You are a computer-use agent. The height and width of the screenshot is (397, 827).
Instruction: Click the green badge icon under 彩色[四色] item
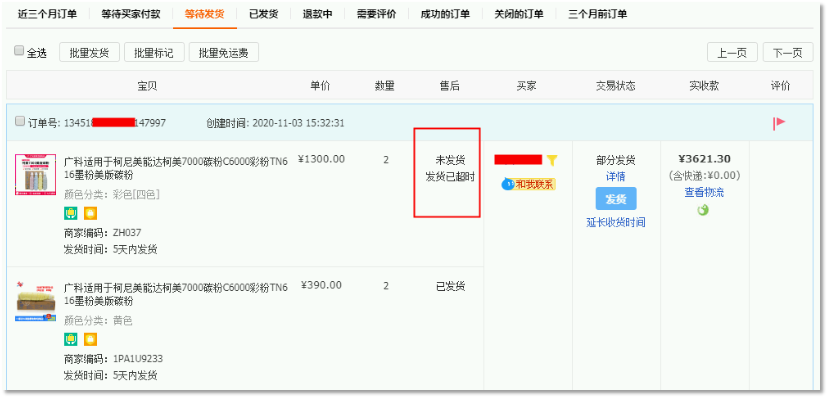[70, 213]
